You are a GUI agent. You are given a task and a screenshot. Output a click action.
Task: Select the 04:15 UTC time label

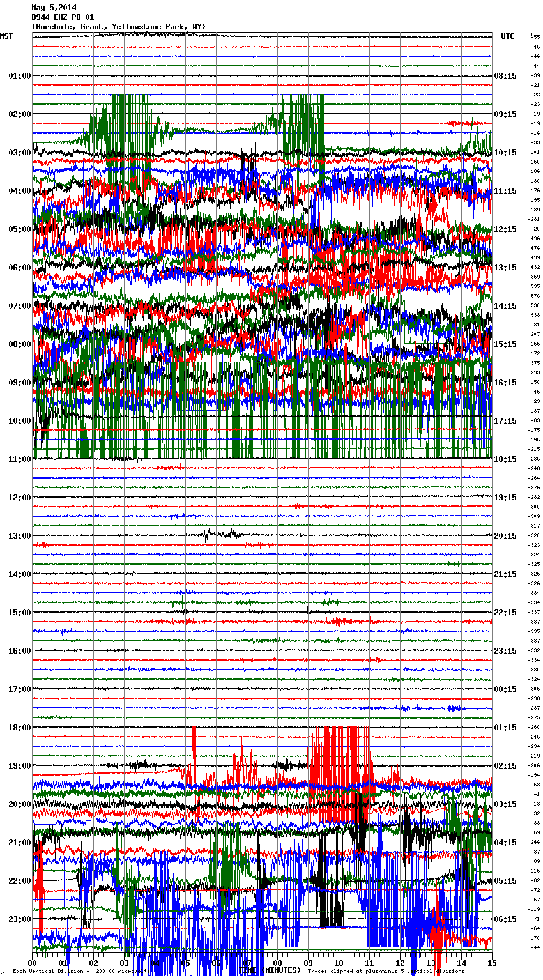click(x=505, y=842)
